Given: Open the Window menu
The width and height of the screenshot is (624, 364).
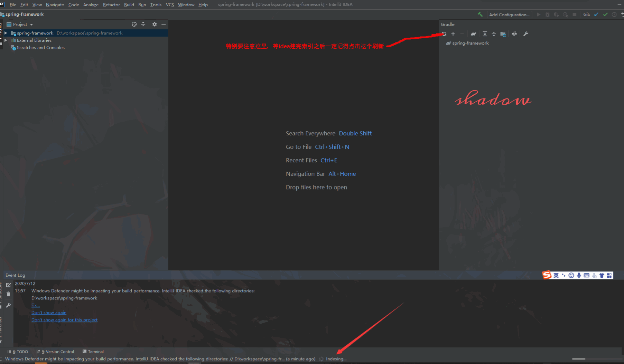Looking at the screenshot, I should [x=186, y=4].
